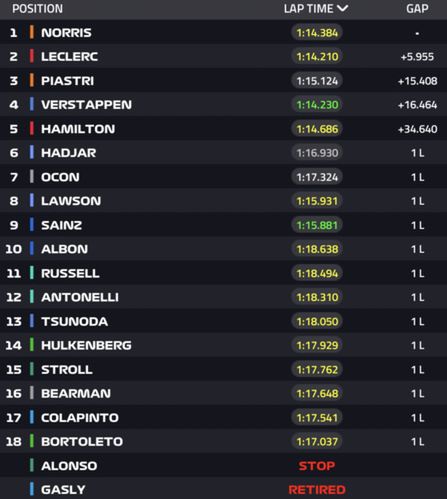
Task: Click the red STOP status for ALONSO
Action: [x=317, y=466]
